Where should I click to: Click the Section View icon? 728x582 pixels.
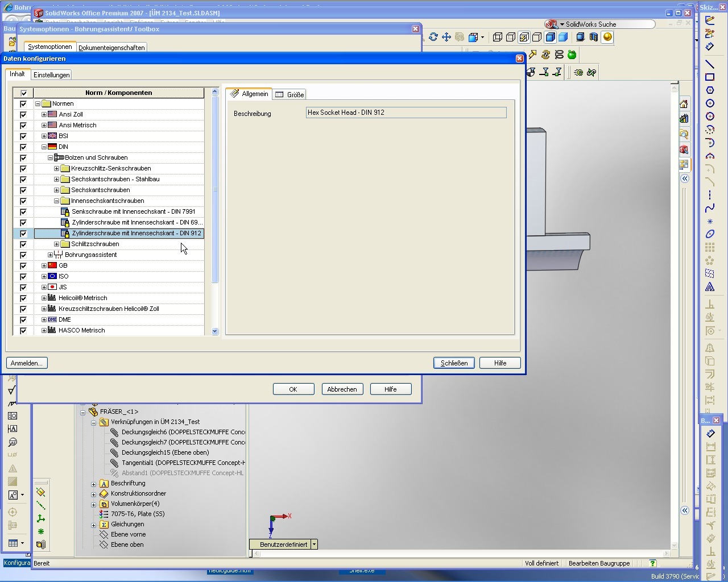[594, 37]
